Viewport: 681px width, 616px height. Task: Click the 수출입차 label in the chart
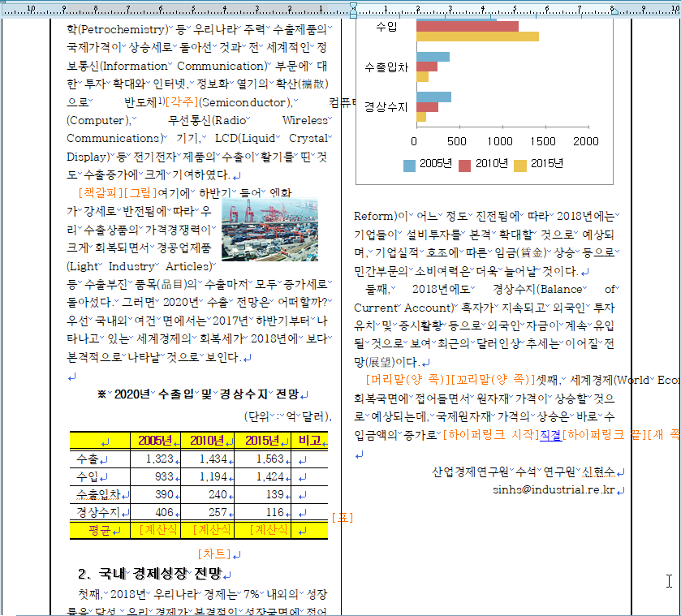pyautogui.click(x=386, y=67)
